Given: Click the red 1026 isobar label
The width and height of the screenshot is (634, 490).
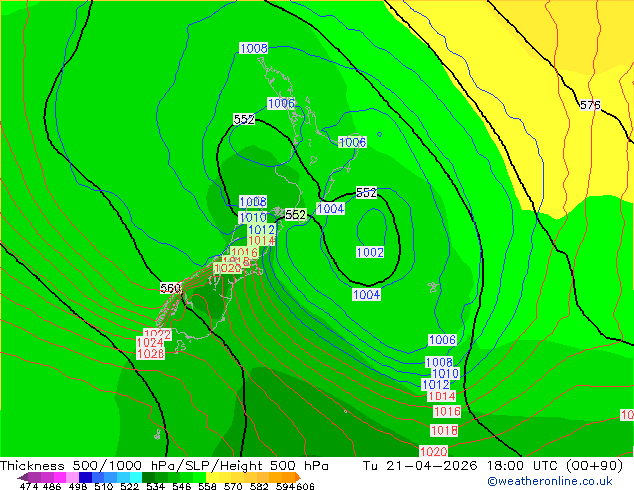Looking at the screenshot, I should point(150,354).
